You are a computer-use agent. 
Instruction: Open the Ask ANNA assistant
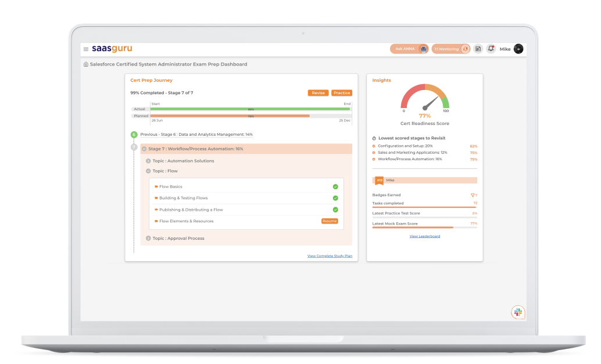click(409, 49)
